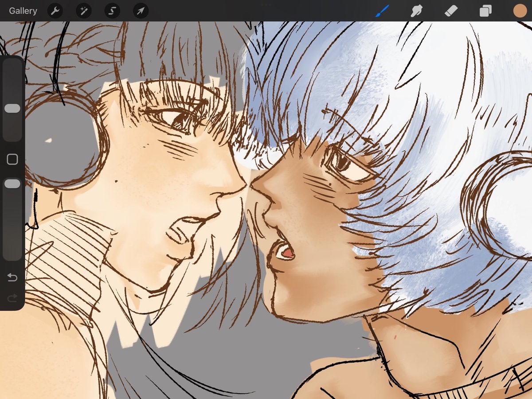This screenshot has width=532, height=399.
Task: Open the Brush Library via the active Paint tool
Action: pos(383,11)
